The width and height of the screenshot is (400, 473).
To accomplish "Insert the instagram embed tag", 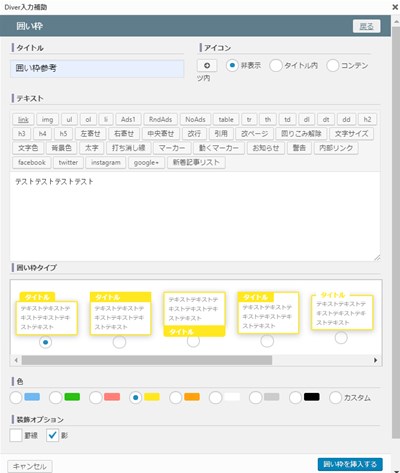I will click(x=106, y=162).
